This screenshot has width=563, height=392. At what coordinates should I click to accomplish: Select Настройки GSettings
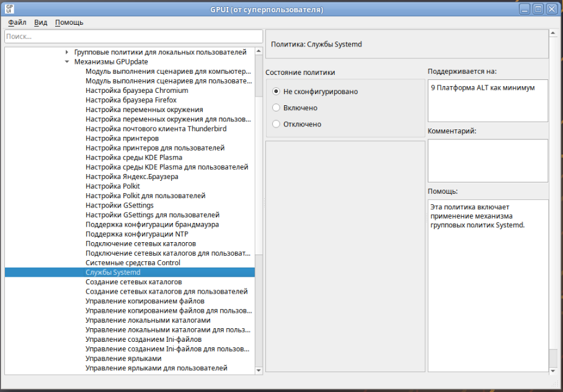(120, 205)
